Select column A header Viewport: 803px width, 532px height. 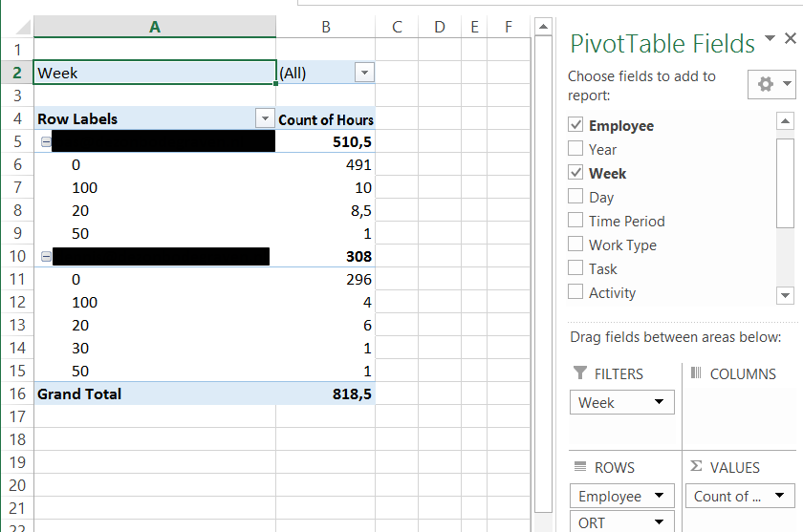coord(155,27)
